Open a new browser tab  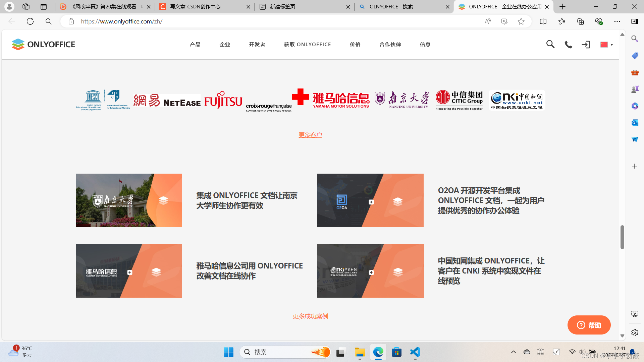562,7
